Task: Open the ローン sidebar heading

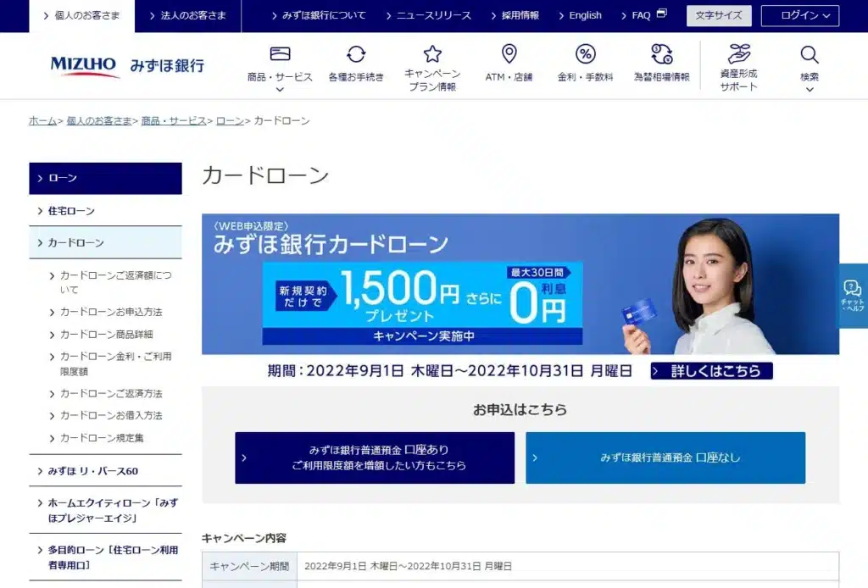Action: coord(105,178)
